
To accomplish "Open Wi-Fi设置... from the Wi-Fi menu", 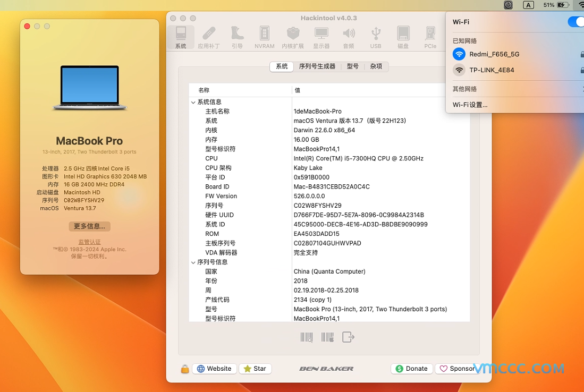I will tap(470, 105).
